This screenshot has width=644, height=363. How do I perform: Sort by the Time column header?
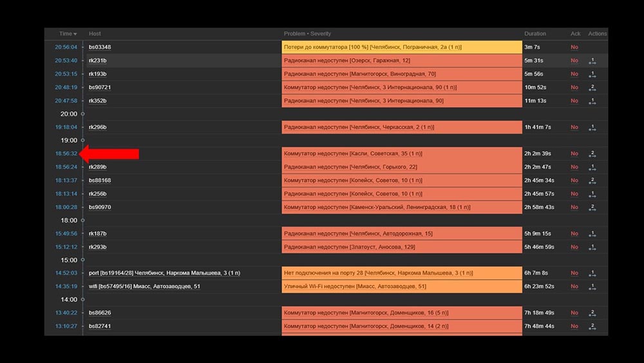(68, 34)
